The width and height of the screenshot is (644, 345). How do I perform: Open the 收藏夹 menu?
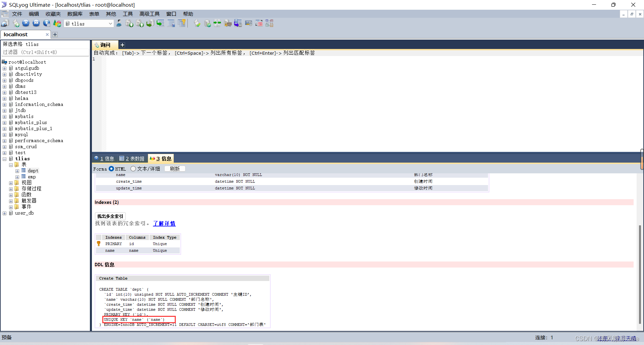53,14
